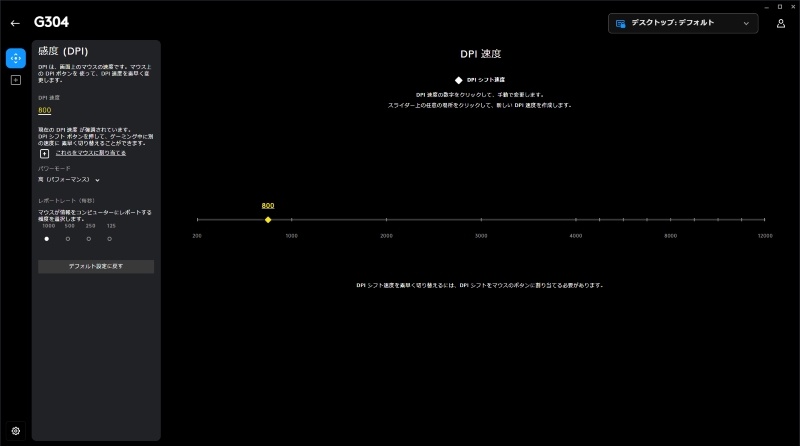The width and height of the screenshot is (800, 446).
Task: Click the desktop profile icon in profile selector
Action: click(x=620, y=23)
